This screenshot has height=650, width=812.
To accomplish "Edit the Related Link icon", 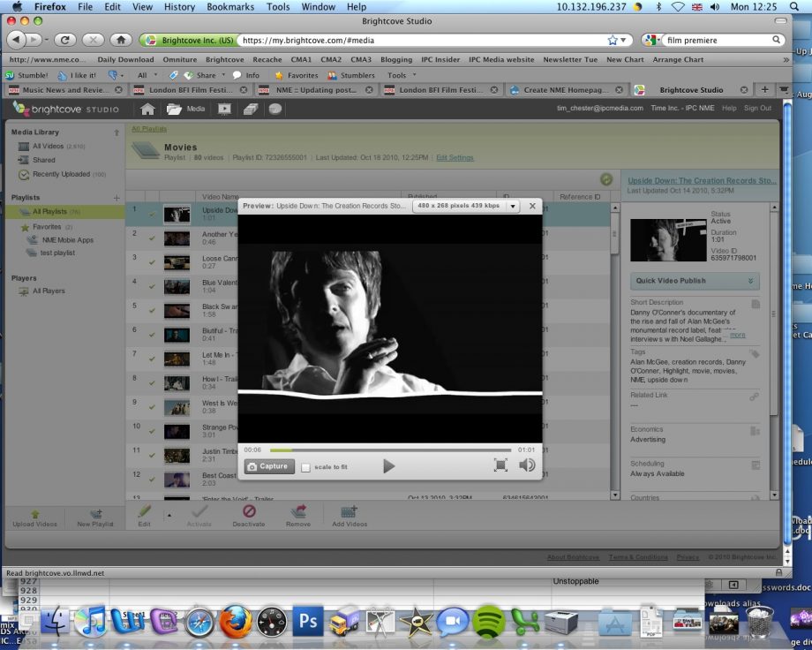I will point(755,397).
